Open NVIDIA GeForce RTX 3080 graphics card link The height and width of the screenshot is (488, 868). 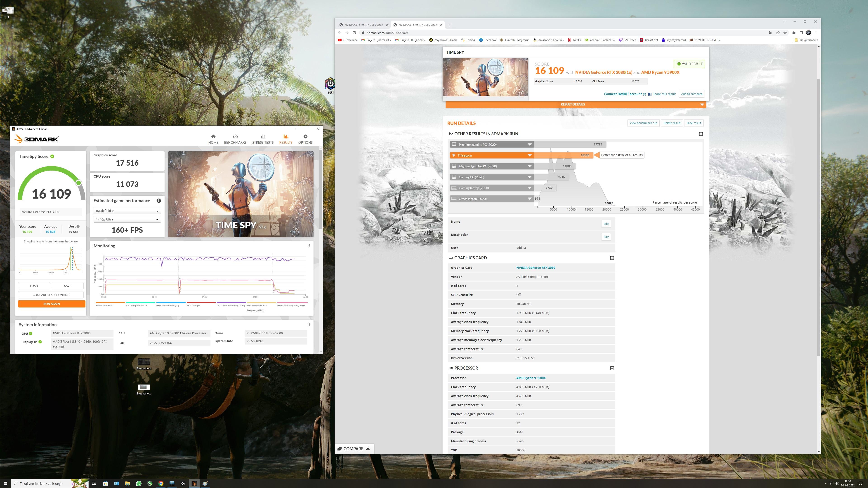click(535, 268)
